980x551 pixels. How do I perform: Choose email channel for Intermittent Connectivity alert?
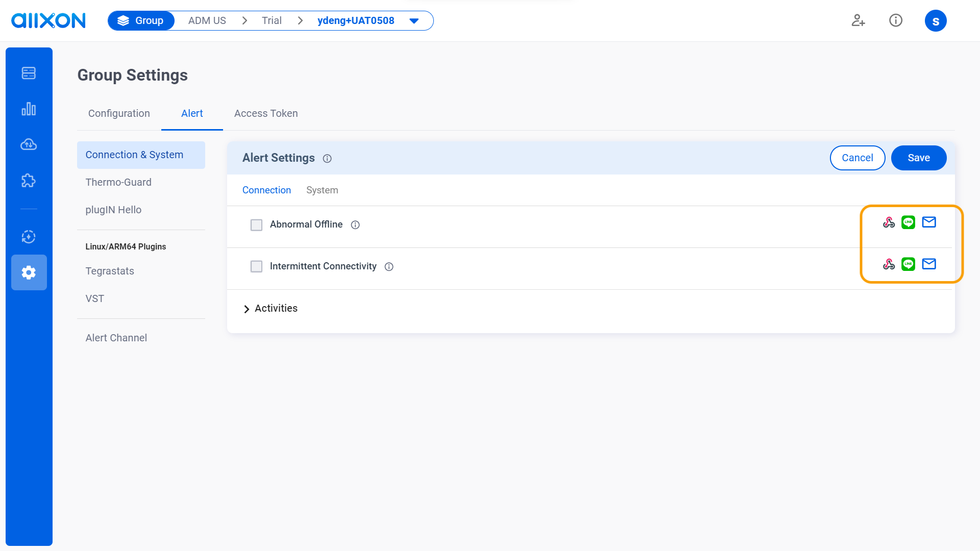click(x=929, y=264)
